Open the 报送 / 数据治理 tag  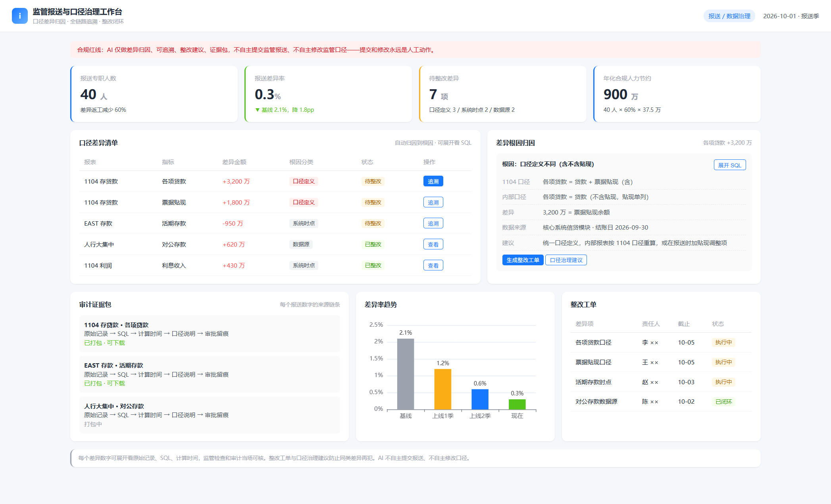tap(729, 16)
